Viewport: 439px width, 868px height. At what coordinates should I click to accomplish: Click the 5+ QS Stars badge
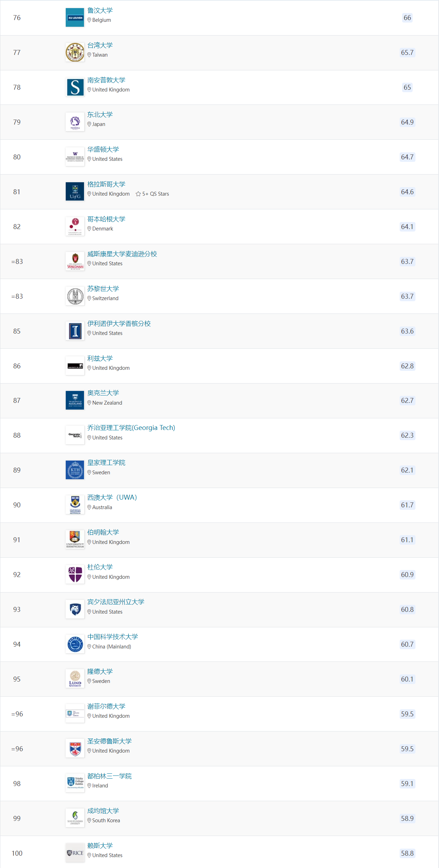click(x=153, y=194)
